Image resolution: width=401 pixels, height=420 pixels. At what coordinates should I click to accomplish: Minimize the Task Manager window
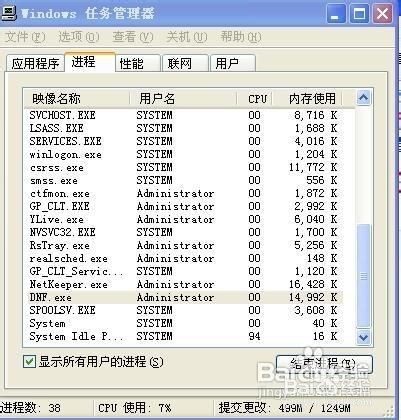pyautogui.click(x=336, y=14)
